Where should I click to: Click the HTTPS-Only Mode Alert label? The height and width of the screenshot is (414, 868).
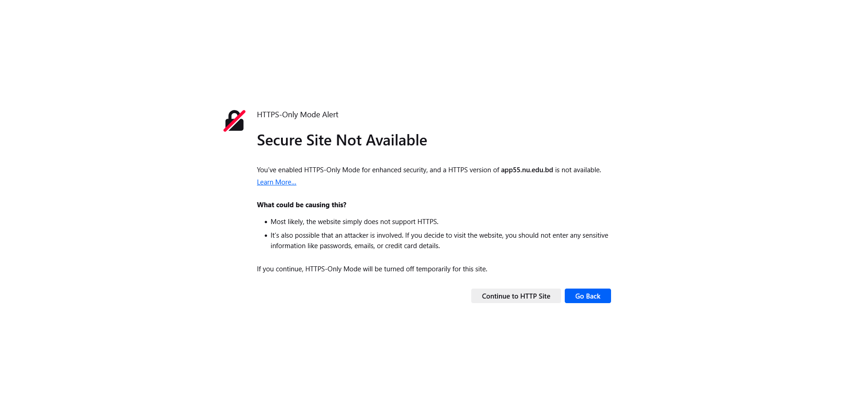tap(297, 115)
